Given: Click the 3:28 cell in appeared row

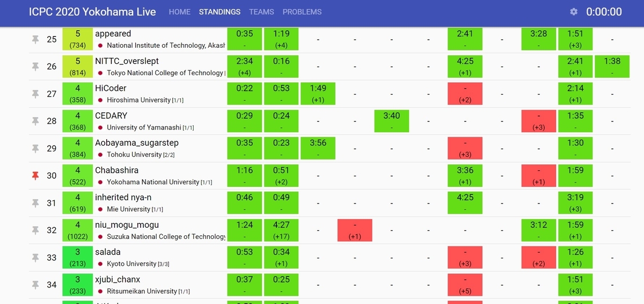Looking at the screenshot, I should pos(539,39).
